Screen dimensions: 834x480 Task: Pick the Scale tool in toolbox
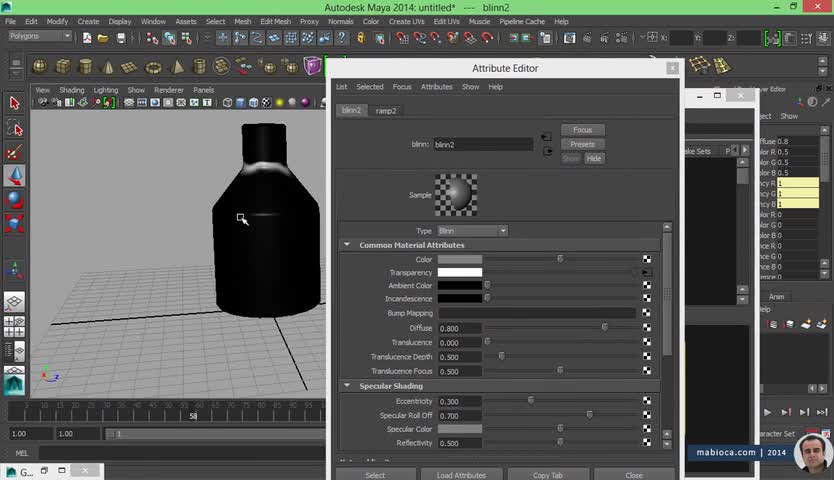coord(14,223)
